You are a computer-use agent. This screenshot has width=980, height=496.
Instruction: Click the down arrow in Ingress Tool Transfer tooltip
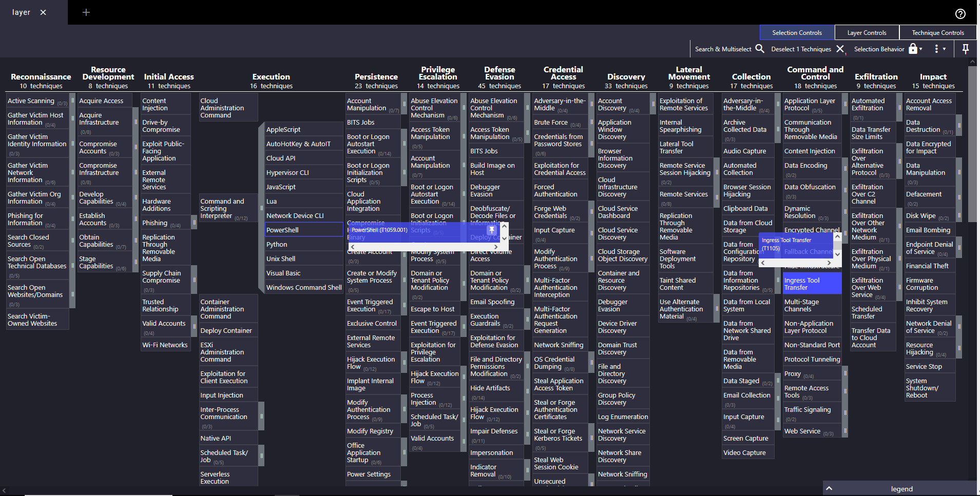(x=837, y=254)
